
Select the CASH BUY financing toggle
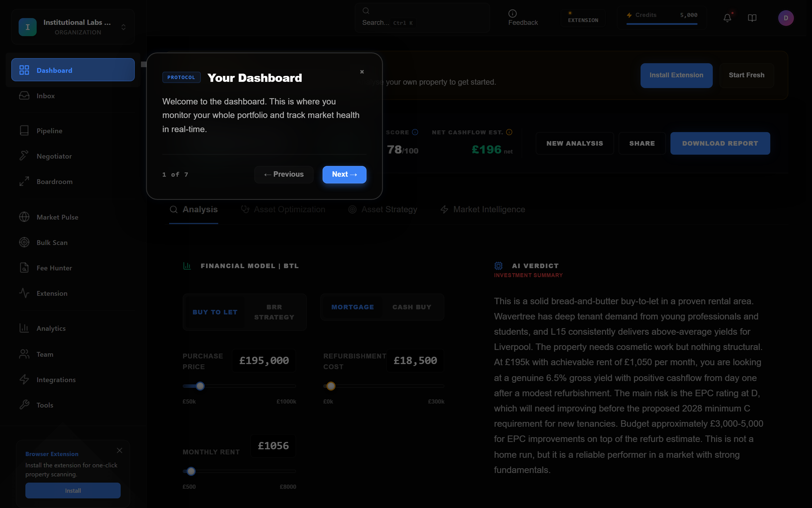(412, 307)
